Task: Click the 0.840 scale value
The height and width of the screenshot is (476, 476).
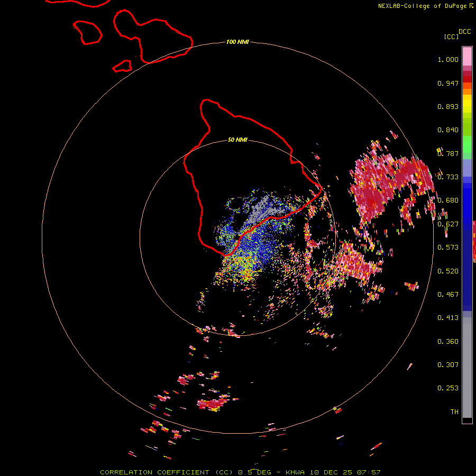Action: [448, 130]
